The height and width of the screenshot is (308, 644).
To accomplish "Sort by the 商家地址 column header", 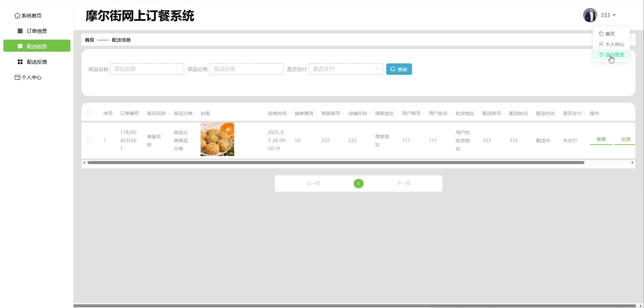I will tap(384, 113).
